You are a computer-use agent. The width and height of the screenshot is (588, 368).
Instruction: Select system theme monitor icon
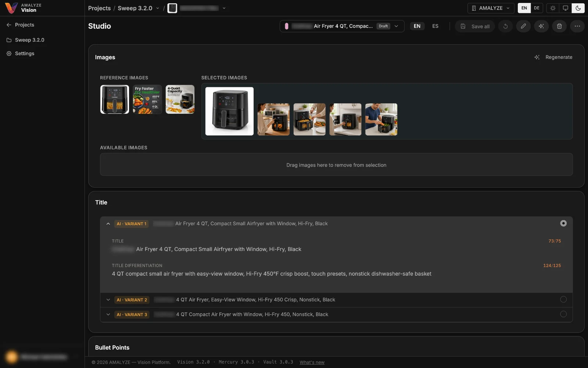click(x=566, y=8)
